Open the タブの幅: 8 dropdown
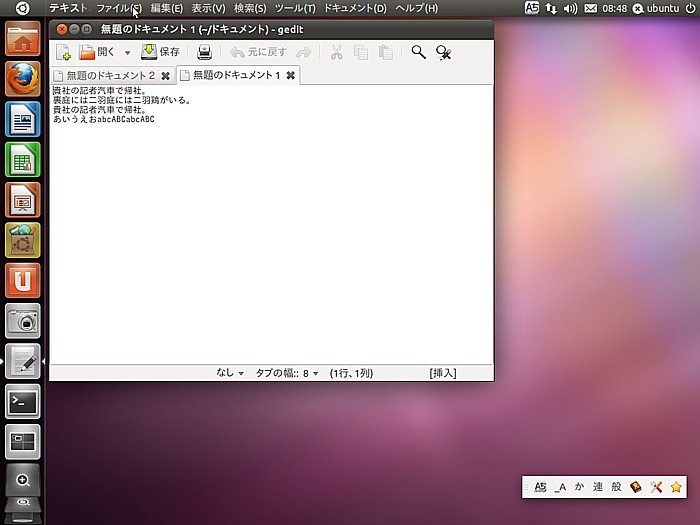 [287, 373]
